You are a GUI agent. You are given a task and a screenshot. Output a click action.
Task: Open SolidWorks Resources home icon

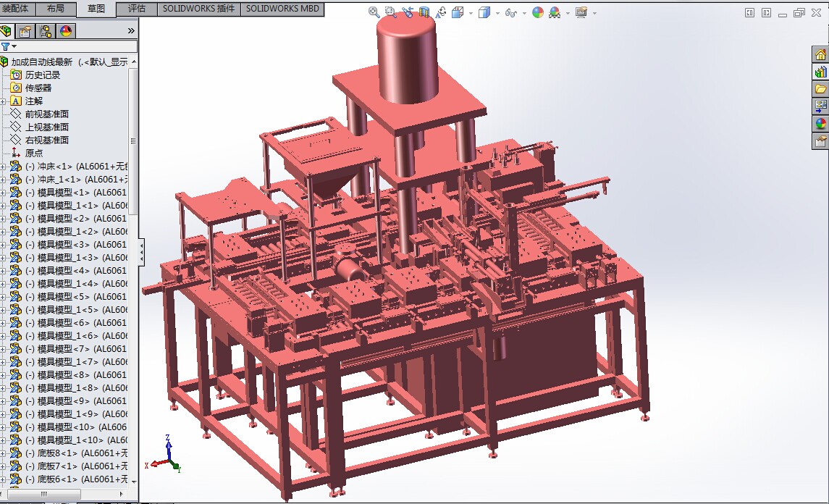(x=820, y=55)
